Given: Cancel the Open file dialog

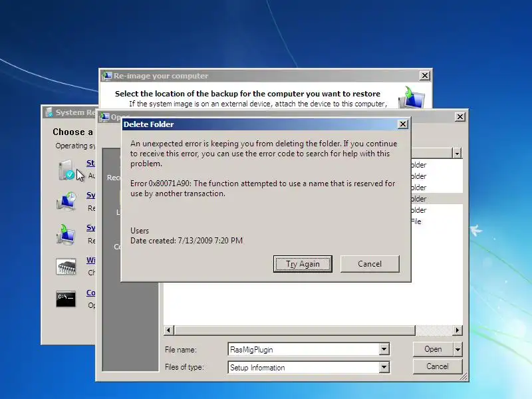Looking at the screenshot, I should pyautogui.click(x=438, y=366).
